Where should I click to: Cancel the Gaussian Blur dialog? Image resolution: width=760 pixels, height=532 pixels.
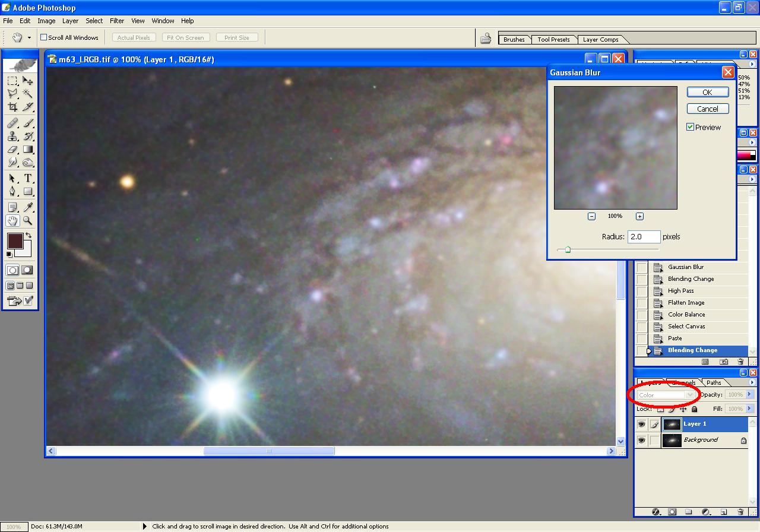coord(707,109)
